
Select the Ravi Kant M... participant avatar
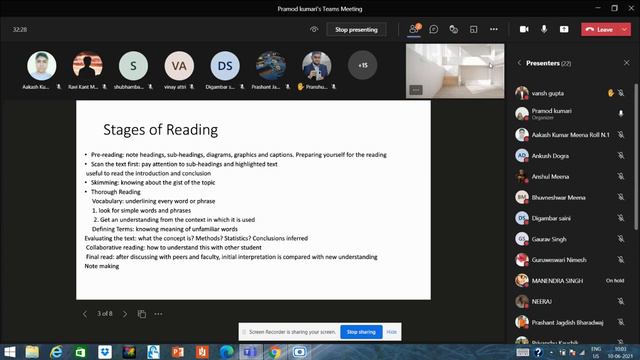point(87,65)
